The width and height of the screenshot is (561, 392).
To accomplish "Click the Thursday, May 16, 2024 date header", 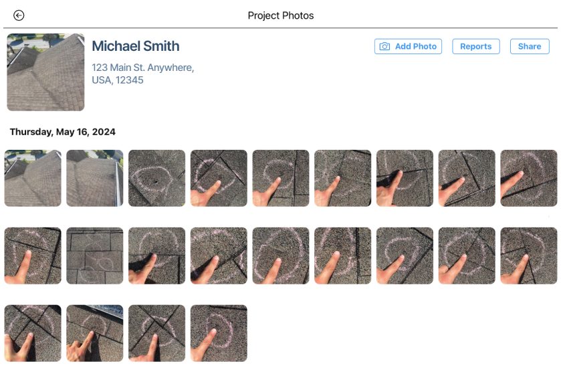I will tap(63, 132).
